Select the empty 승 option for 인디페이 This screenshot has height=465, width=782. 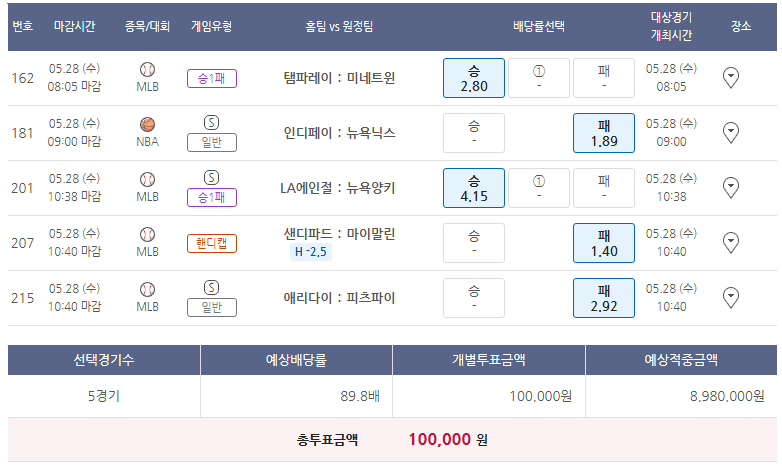pyautogui.click(x=474, y=133)
